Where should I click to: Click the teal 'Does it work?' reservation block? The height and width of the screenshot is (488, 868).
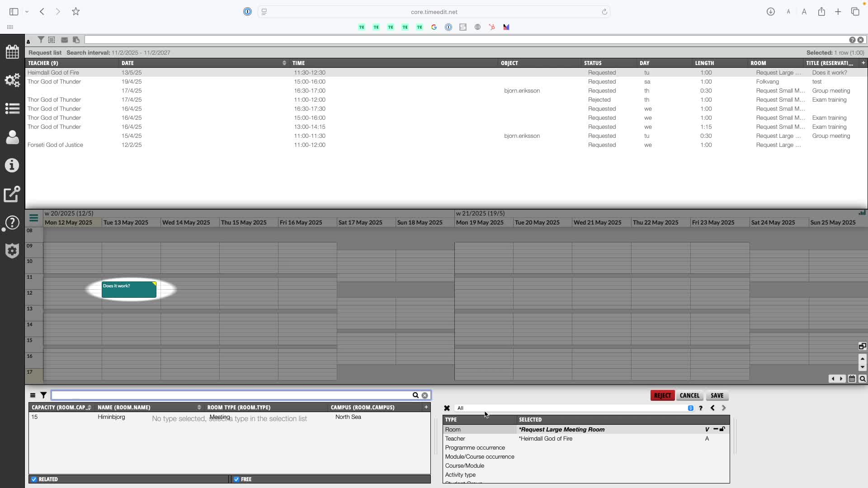pyautogui.click(x=129, y=290)
